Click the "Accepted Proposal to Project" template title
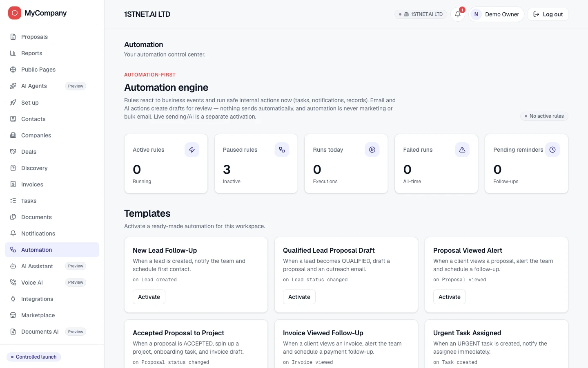Image resolution: width=588 pixels, height=368 pixels. (x=178, y=333)
